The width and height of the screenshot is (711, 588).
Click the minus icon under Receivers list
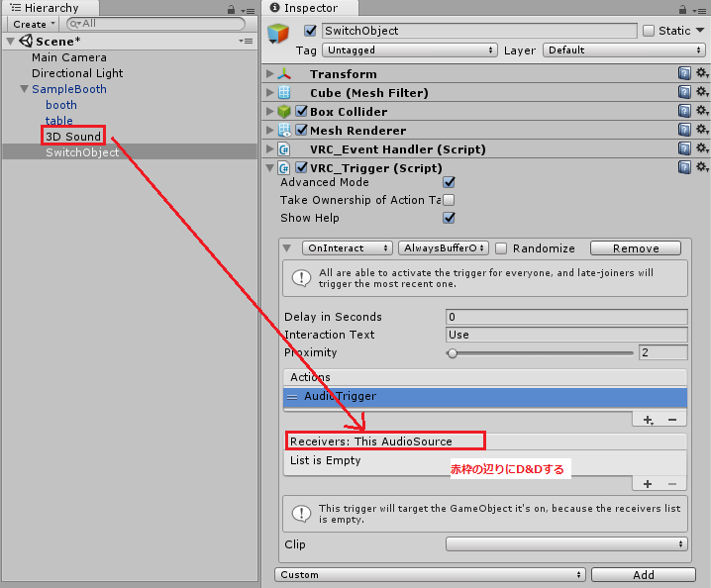pyautogui.click(x=670, y=483)
